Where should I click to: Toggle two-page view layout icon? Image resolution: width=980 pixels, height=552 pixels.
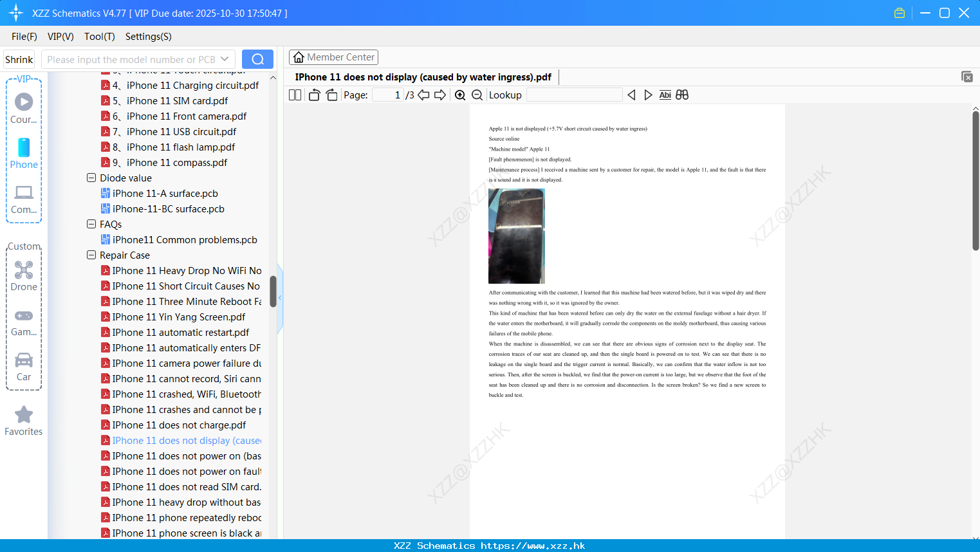295,95
